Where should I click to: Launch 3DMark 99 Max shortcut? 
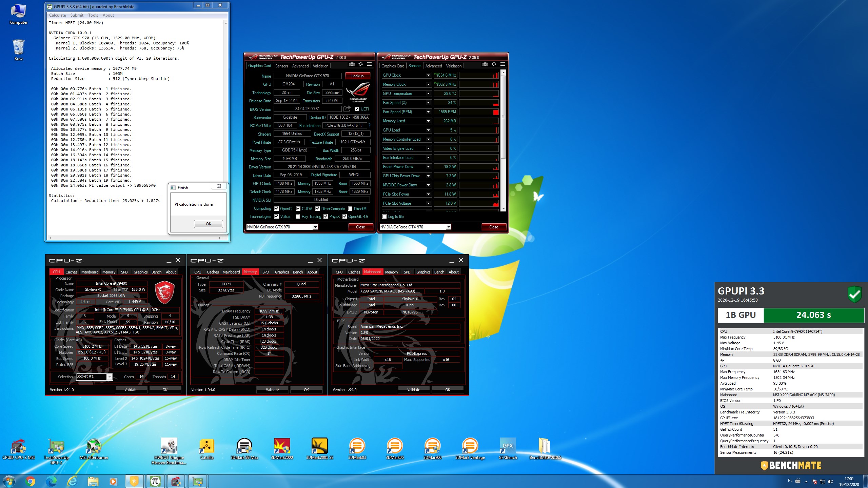pos(244,449)
